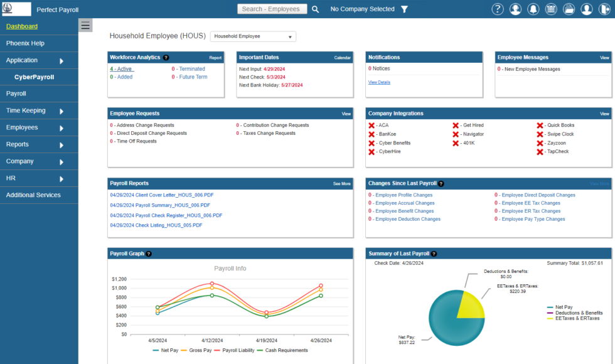Click the logout door icon
Screen dimensions: 615x364
[x=603, y=9]
